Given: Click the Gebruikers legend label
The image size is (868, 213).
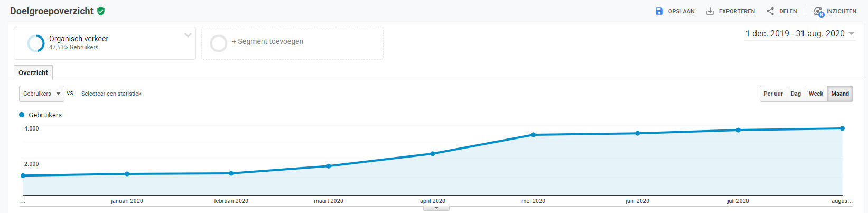Looking at the screenshot, I should (x=45, y=115).
